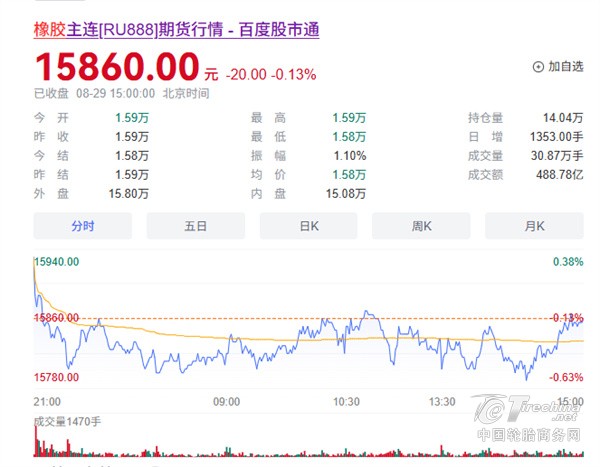
Task: Select the 分时 chart tab
Action: tap(83, 226)
